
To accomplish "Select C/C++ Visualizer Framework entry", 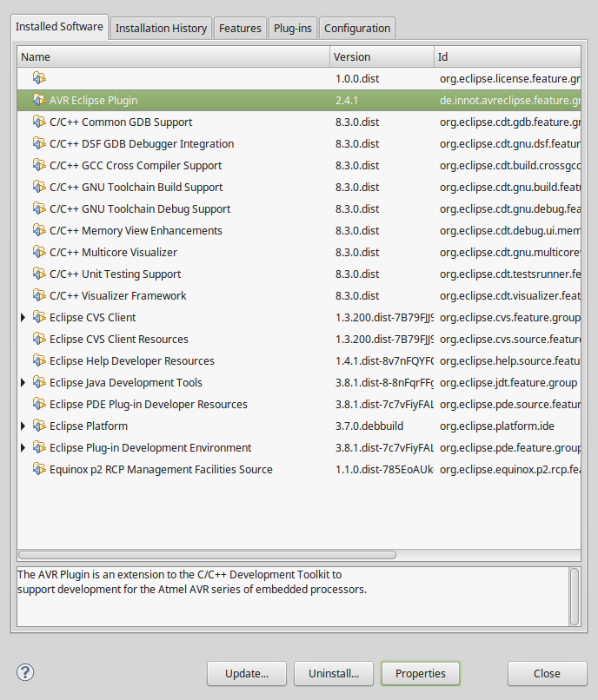I will point(299,295).
